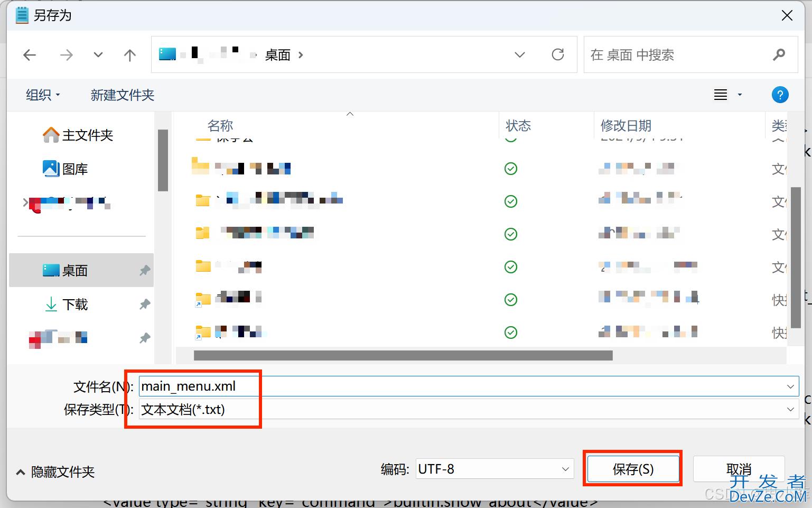
Task: Click the magnifier search icon
Action: [x=779, y=54]
